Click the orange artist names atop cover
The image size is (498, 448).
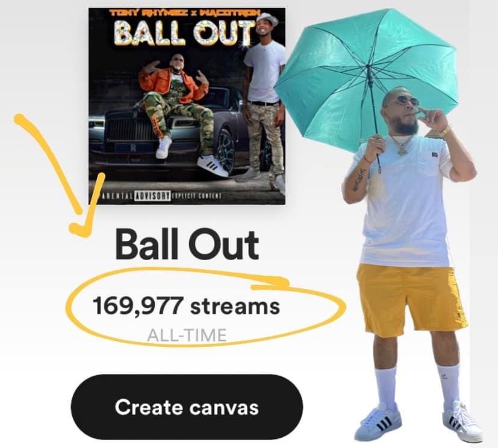coord(184,13)
